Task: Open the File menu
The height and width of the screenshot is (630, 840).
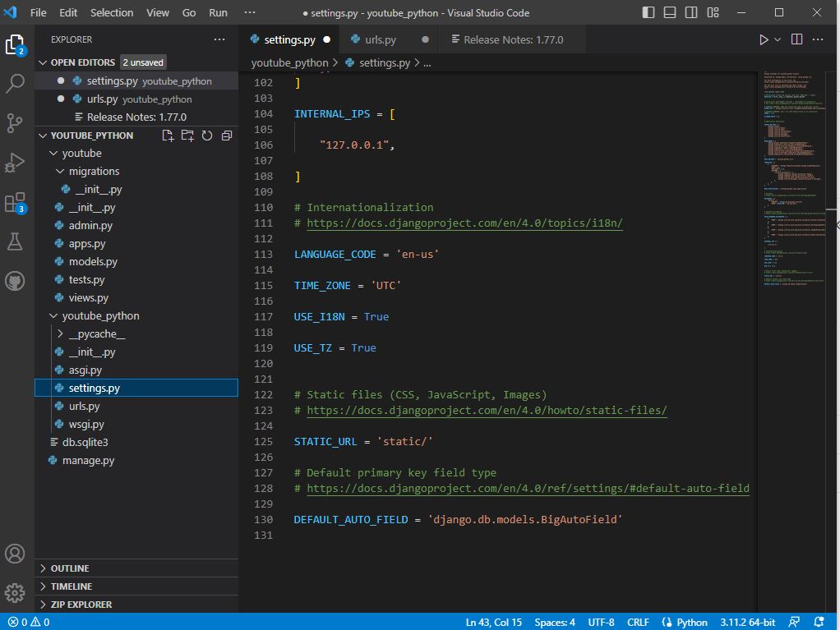Action: click(38, 12)
